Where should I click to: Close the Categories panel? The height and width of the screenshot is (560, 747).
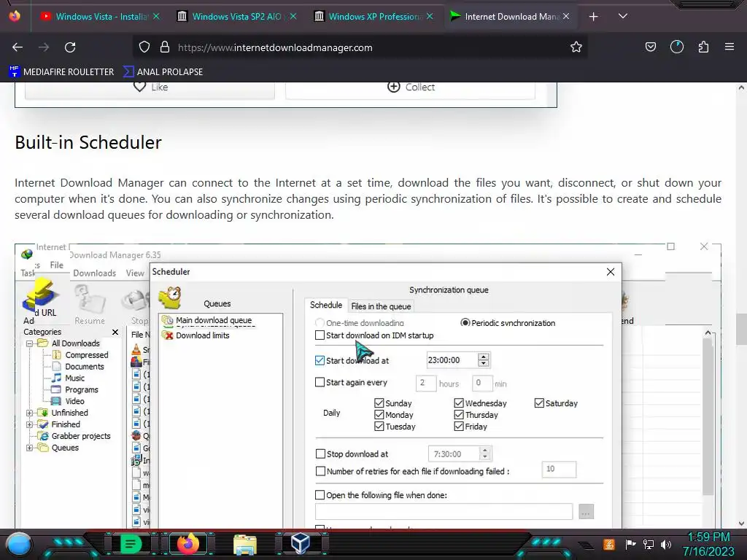115,332
